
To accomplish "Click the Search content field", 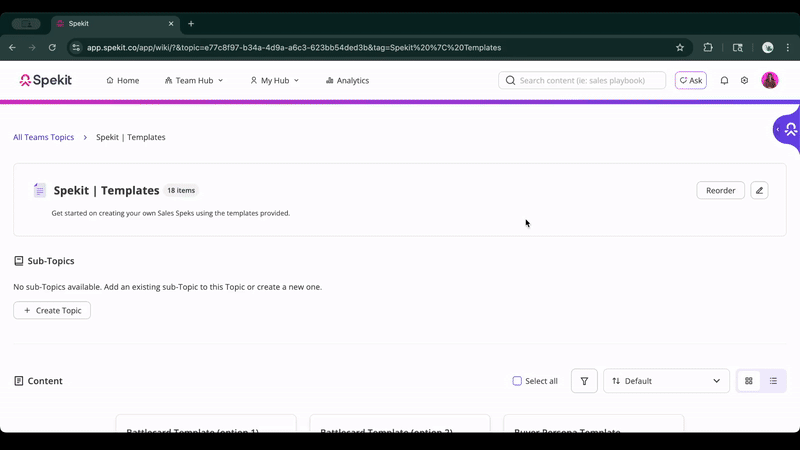I will pos(582,81).
